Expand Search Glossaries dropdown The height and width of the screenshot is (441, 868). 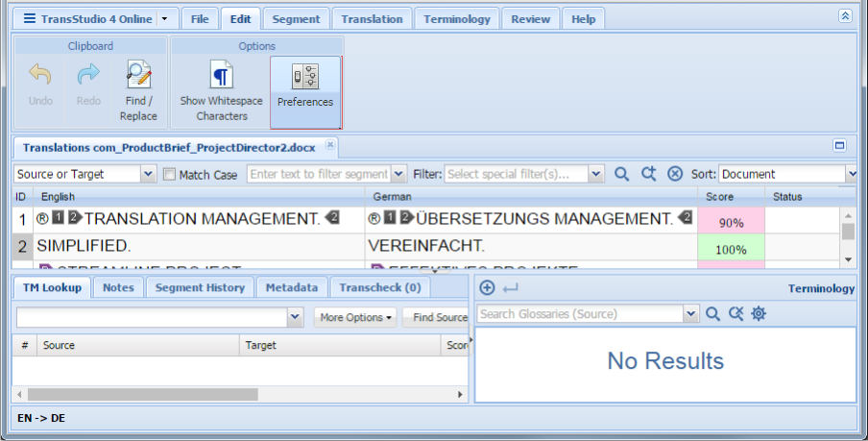(x=690, y=314)
